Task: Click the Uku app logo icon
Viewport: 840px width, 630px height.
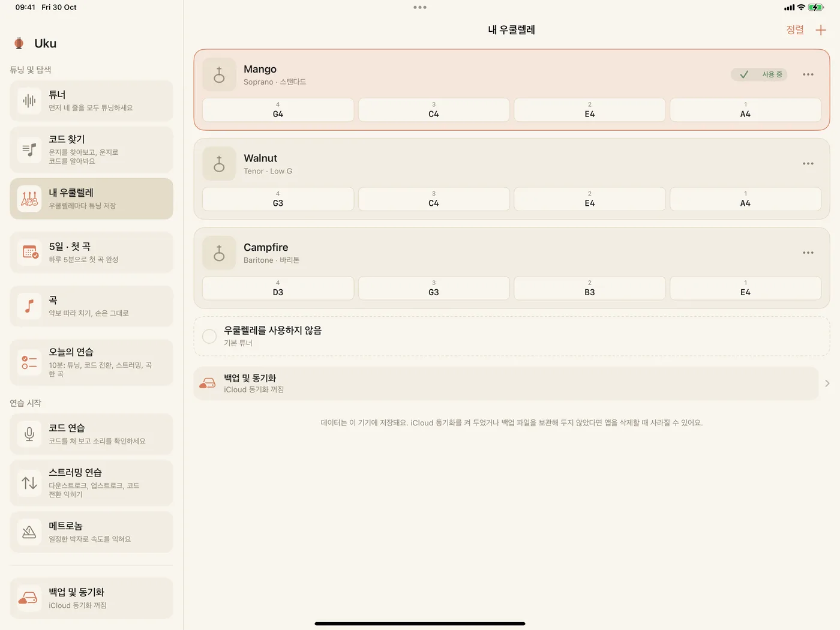Action: pyautogui.click(x=19, y=43)
